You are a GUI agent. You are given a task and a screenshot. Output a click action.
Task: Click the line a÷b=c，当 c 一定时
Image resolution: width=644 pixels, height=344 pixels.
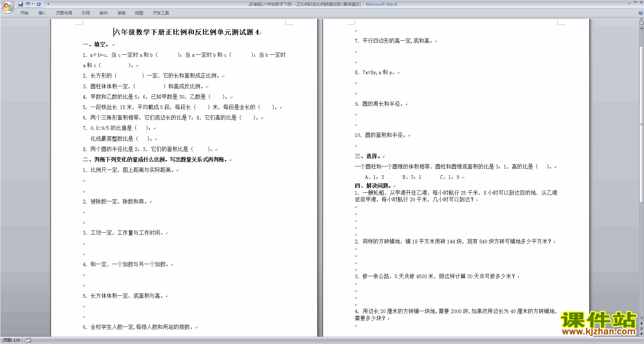click(184, 60)
